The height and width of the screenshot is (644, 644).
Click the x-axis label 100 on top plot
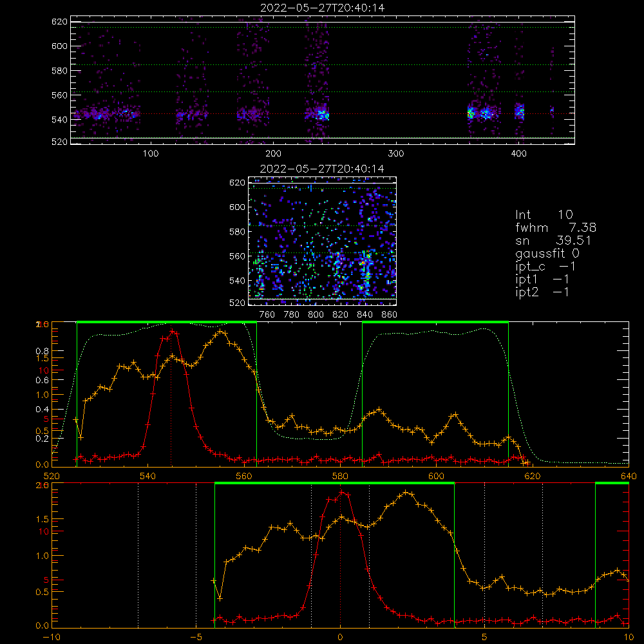point(151,154)
